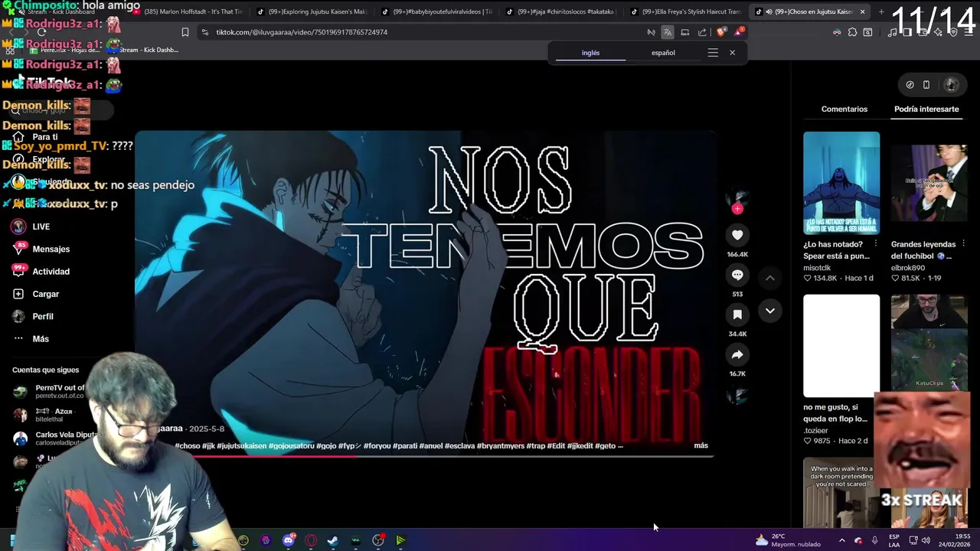Expand the description with the más link
Image resolution: width=980 pixels, height=551 pixels.
click(x=701, y=445)
